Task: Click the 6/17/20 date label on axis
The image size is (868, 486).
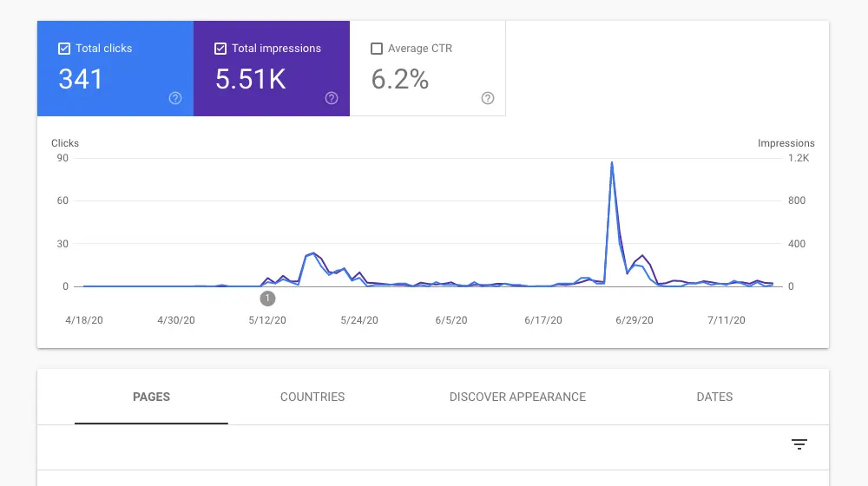Action: coord(543,320)
